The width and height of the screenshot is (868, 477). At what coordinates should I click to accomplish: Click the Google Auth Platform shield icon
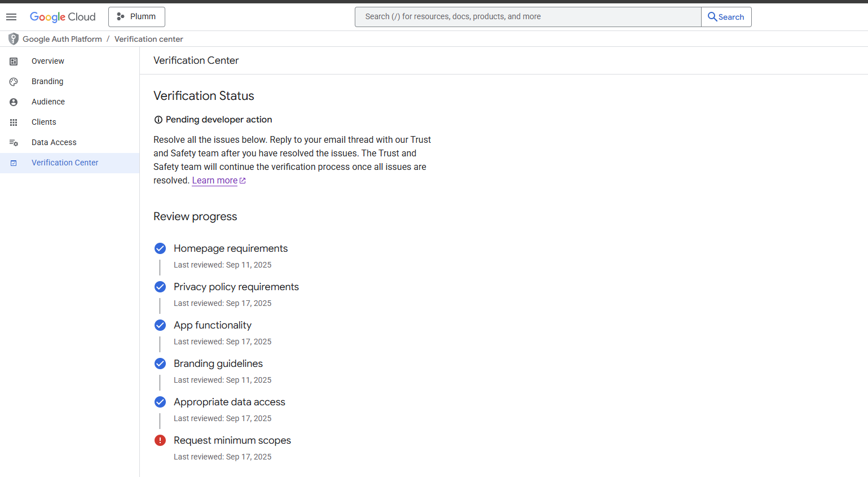(14, 39)
